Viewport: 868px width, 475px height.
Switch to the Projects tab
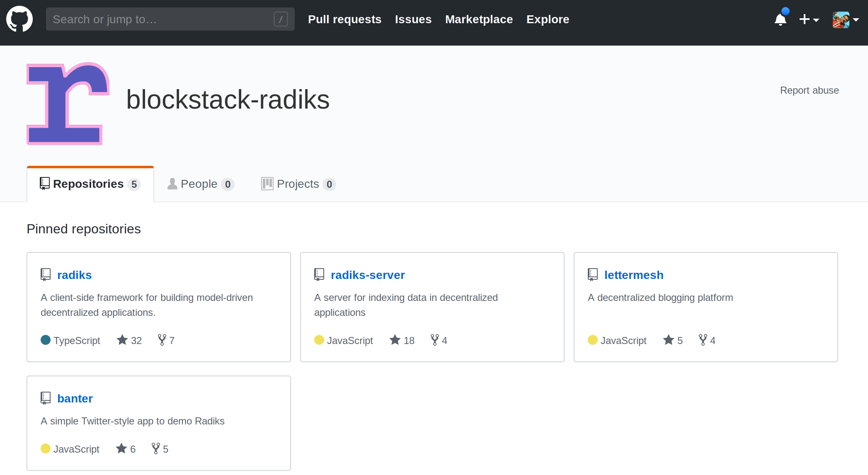click(x=298, y=184)
